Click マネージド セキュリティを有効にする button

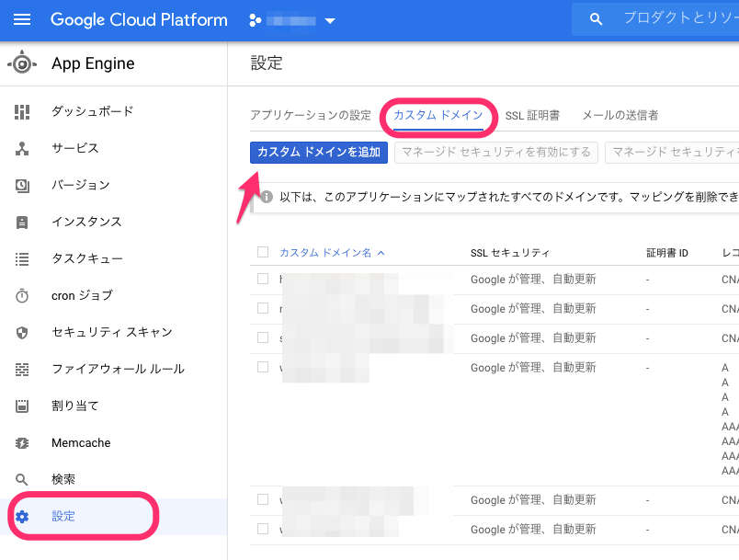[495, 153]
